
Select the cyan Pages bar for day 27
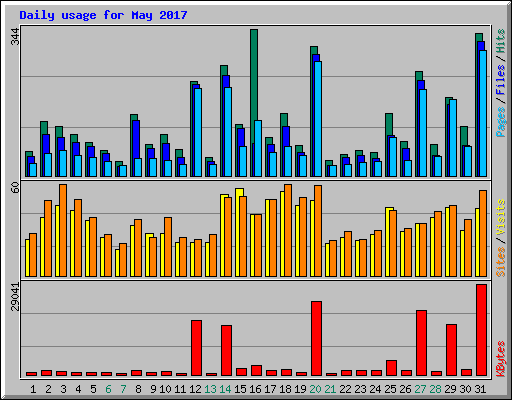click(x=423, y=133)
